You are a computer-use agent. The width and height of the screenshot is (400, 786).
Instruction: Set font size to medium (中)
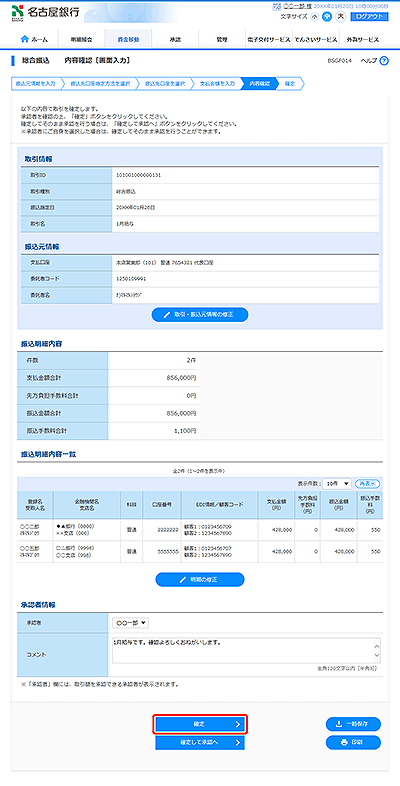click(328, 16)
